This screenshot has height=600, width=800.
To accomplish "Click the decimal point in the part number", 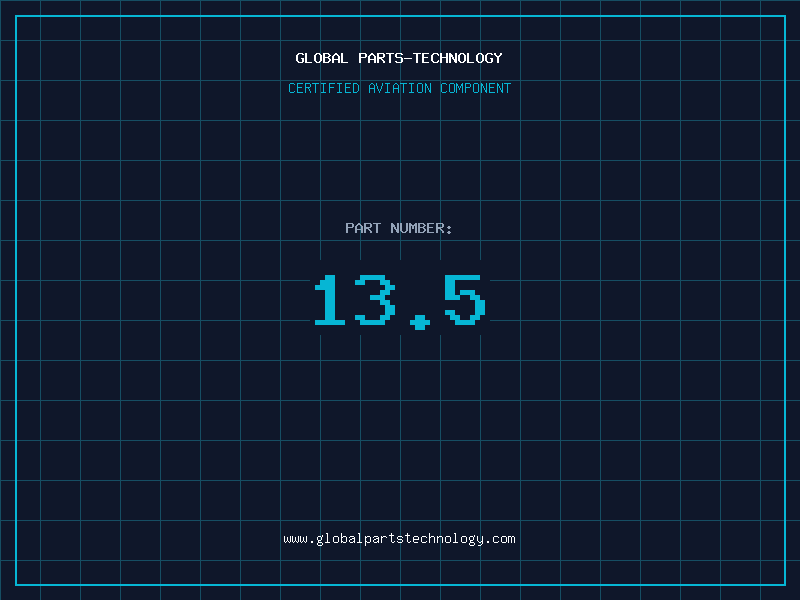I will click(x=419, y=321).
